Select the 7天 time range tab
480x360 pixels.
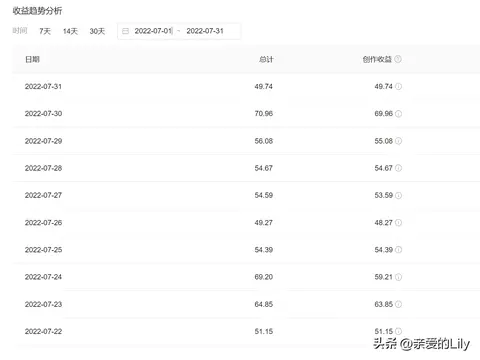coord(45,31)
